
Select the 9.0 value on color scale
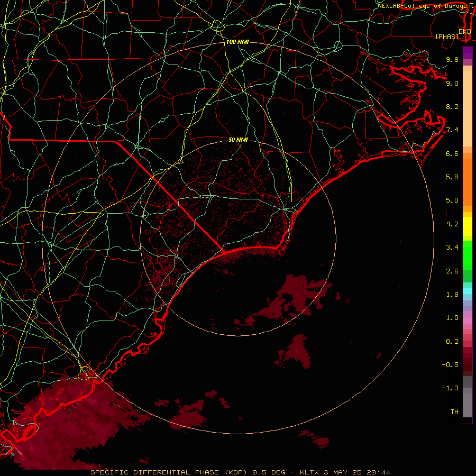tap(452, 84)
